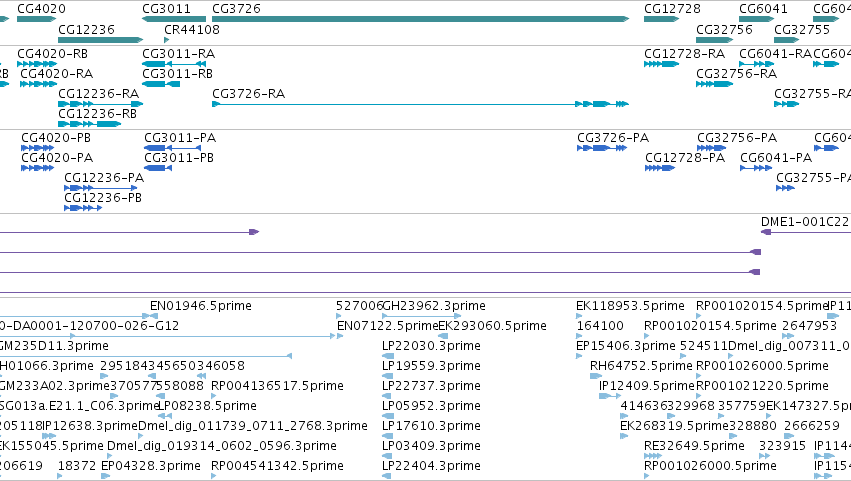
Task: Open transcript CG12728-RA
Action: [x=662, y=64]
